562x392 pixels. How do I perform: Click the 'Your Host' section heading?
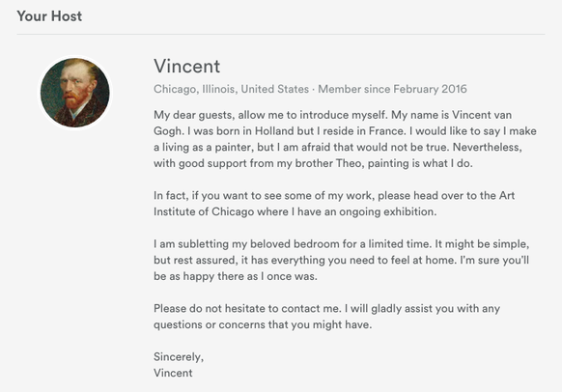[49, 16]
